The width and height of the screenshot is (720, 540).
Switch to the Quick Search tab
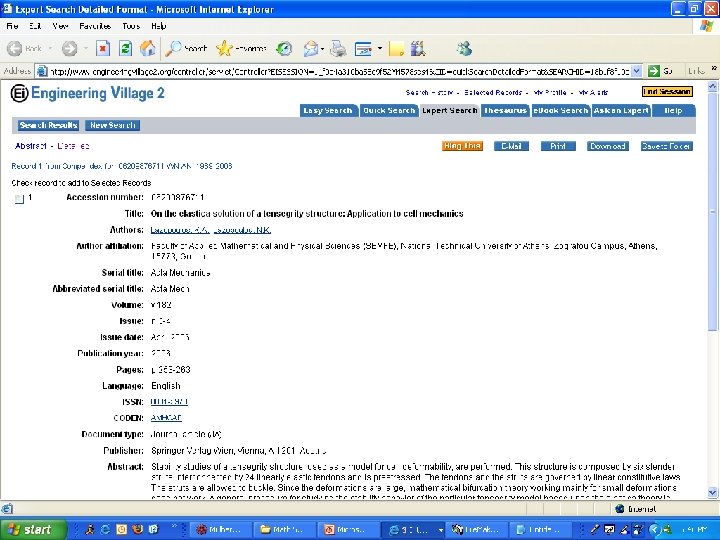pyautogui.click(x=388, y=111)
